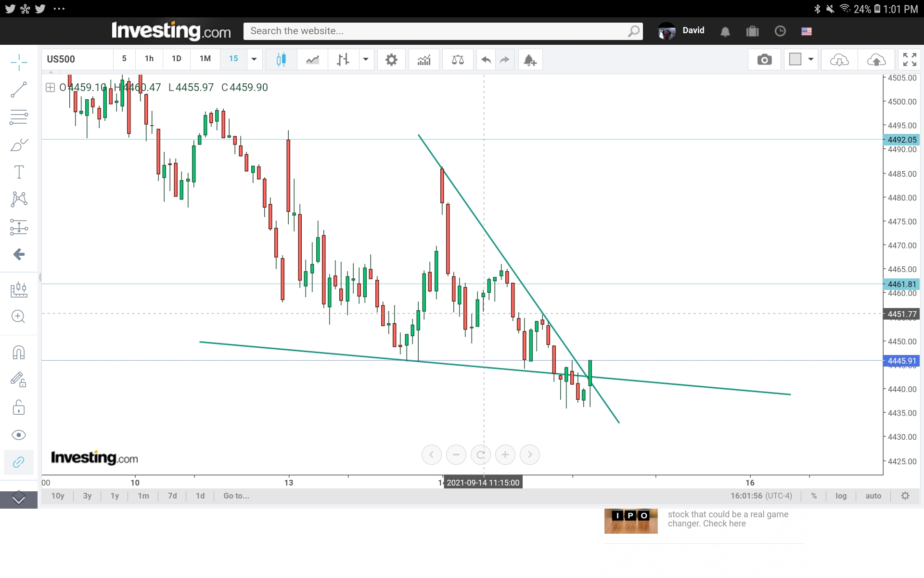Click the camera snapshot icon
Viewport: 924px width, 578px height.
764,60
